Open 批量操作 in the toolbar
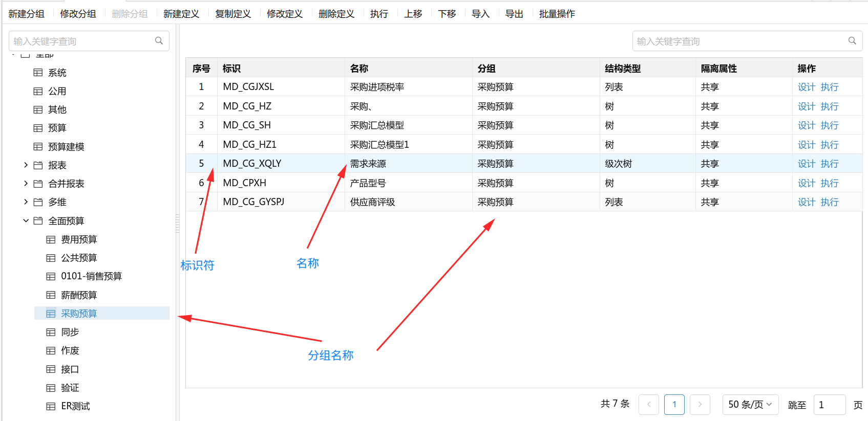The image size is (868, 421). pos(557,14)
